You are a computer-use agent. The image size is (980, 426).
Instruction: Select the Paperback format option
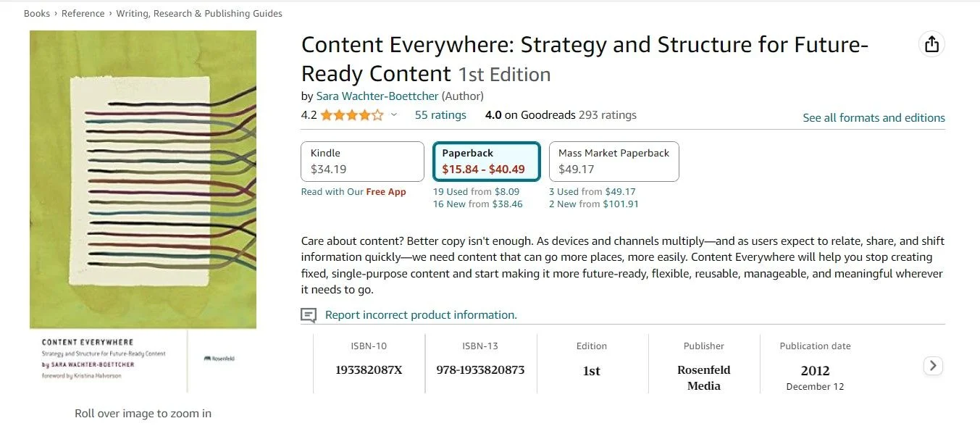coord(486,162)
